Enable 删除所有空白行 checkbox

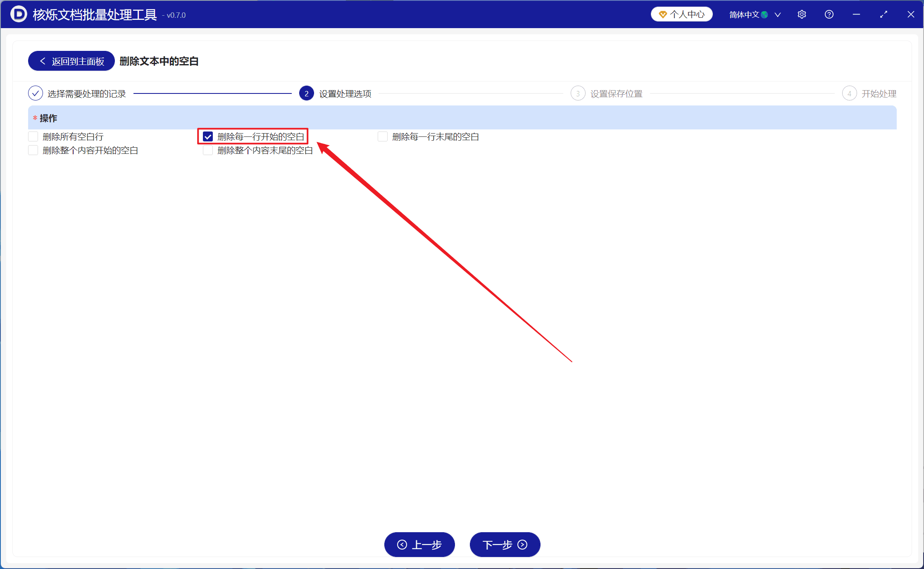pos(33,136)
